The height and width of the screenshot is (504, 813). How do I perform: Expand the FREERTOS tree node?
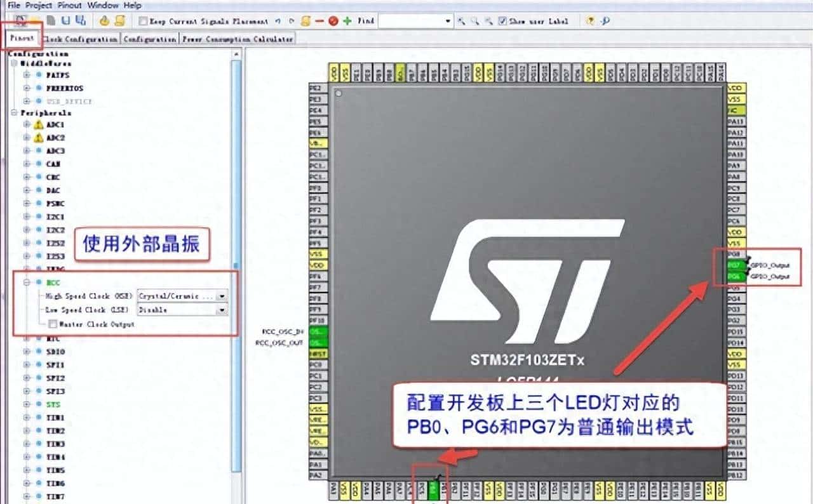tap(27, 88)
